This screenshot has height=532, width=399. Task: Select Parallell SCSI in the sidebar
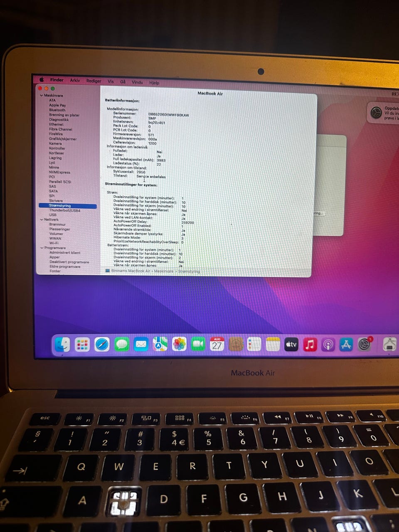tap(60, 182)
